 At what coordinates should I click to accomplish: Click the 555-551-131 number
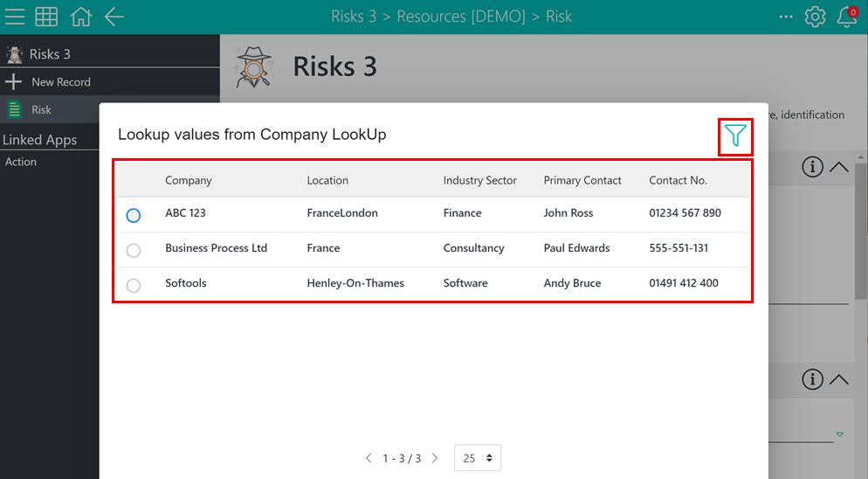coord(679,248)
